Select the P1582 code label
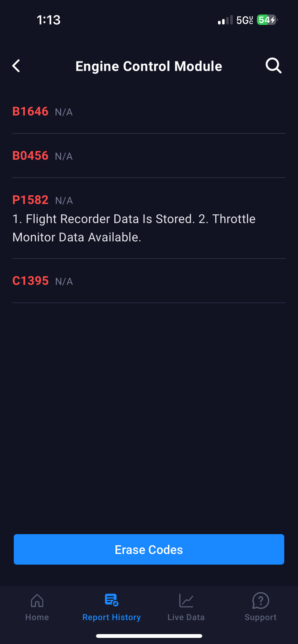298x644 pixels. 30,200
